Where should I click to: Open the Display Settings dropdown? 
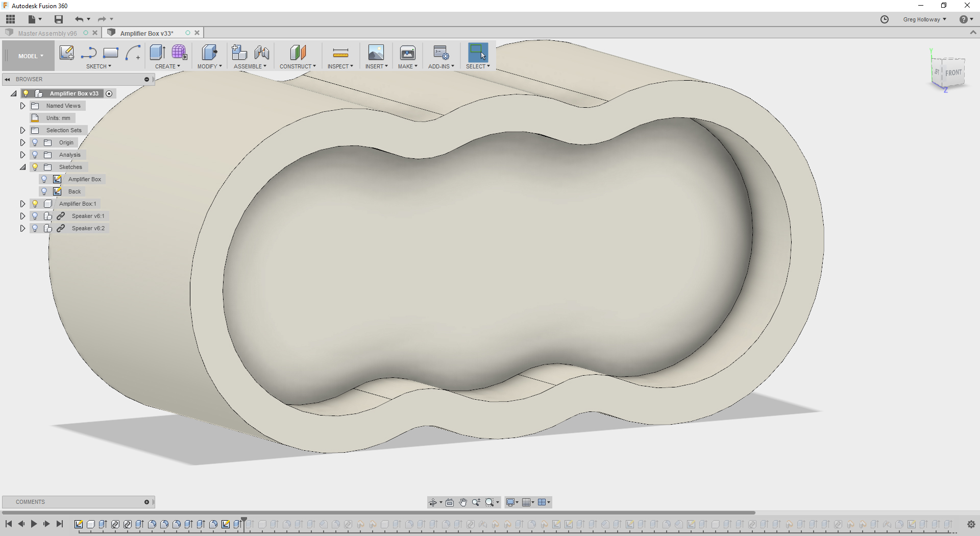(x=512, y=502)
